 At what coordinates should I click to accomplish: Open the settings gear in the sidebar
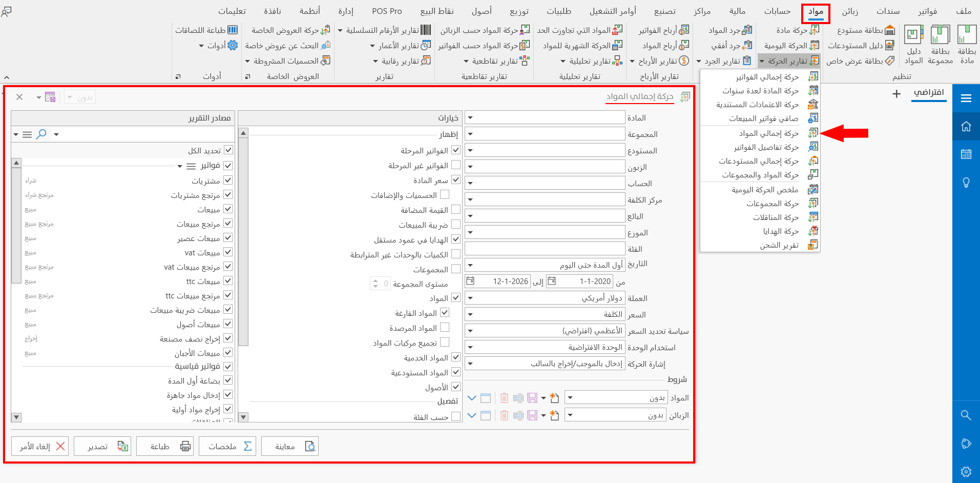pyautogui.click(x=966, y=471)
